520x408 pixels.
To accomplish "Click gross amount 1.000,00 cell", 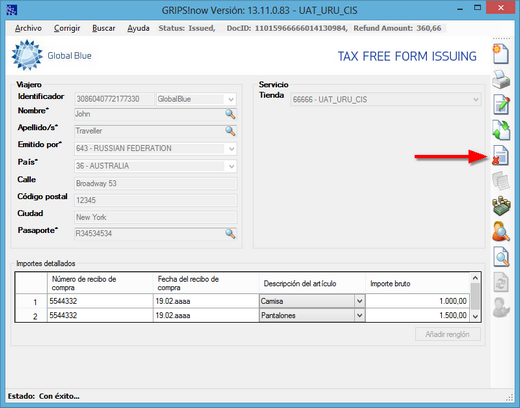I will click(418, 301).
